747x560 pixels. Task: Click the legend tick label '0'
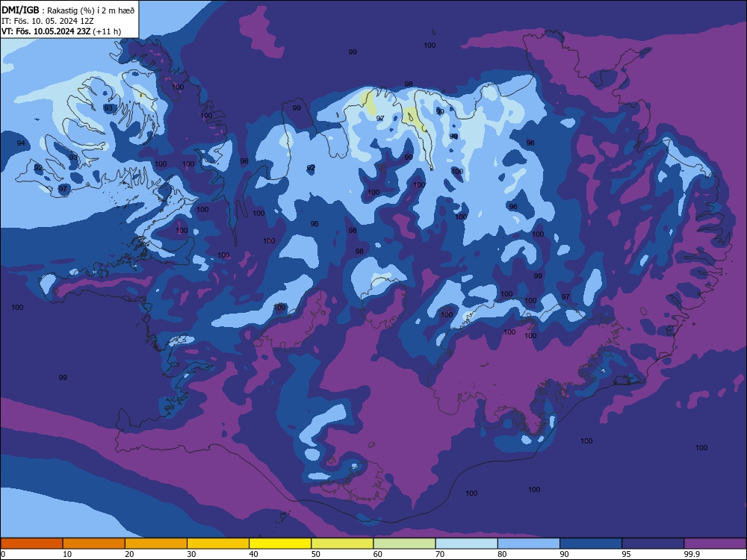(3, 554)
